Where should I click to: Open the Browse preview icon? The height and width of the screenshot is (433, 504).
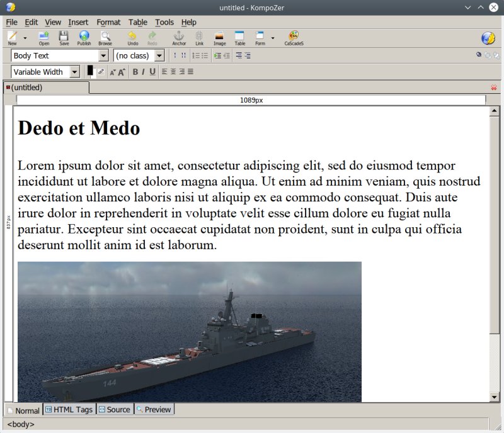(105, 38)
